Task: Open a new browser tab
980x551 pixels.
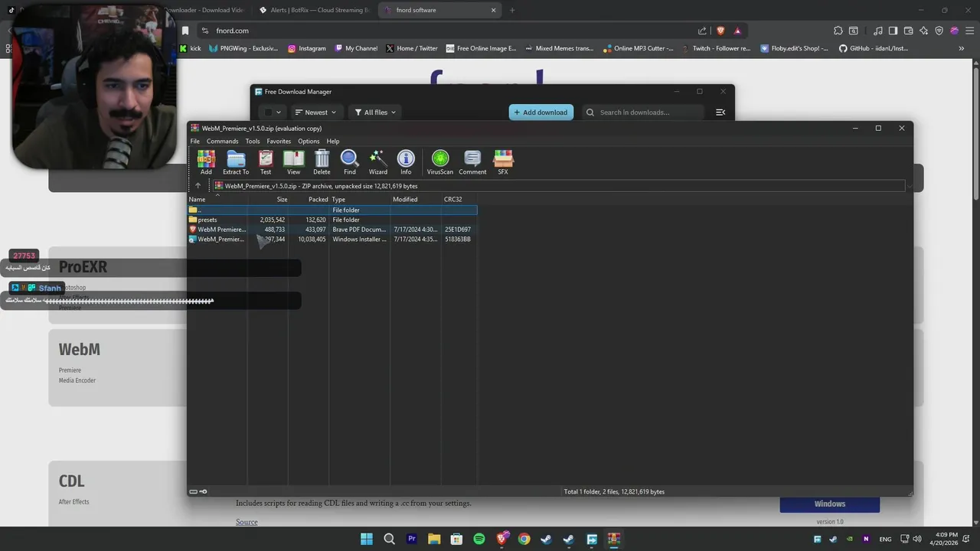Action: 512,10
